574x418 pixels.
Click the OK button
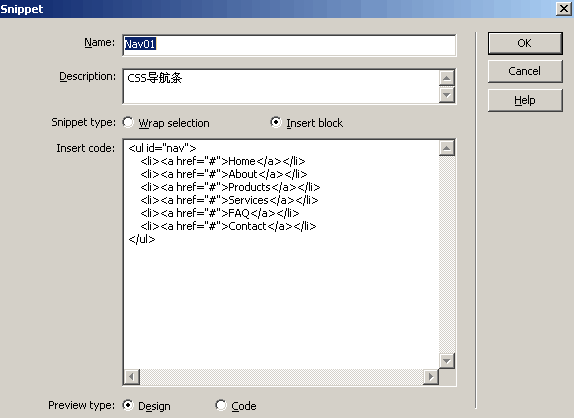[525, 43]
